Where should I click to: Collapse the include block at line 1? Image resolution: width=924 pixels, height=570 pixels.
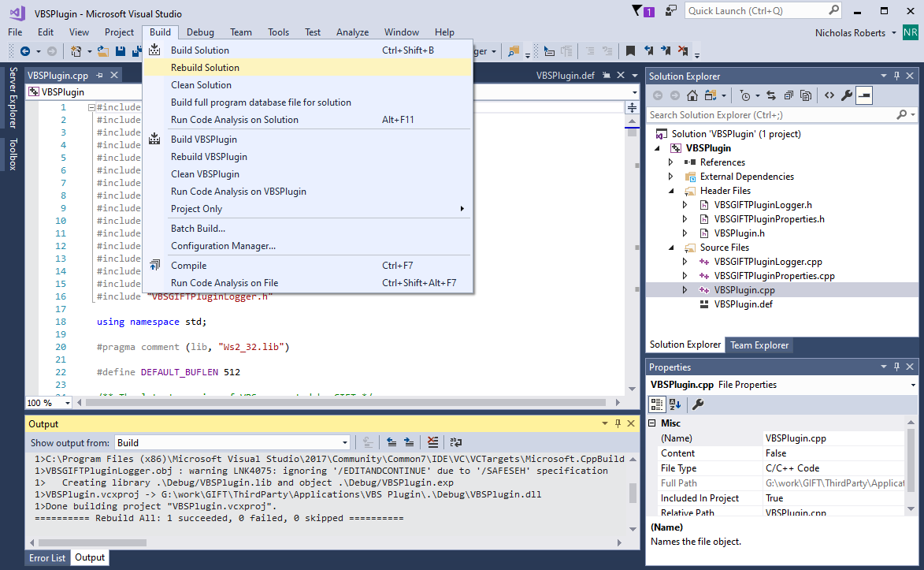tap(91, 107)
